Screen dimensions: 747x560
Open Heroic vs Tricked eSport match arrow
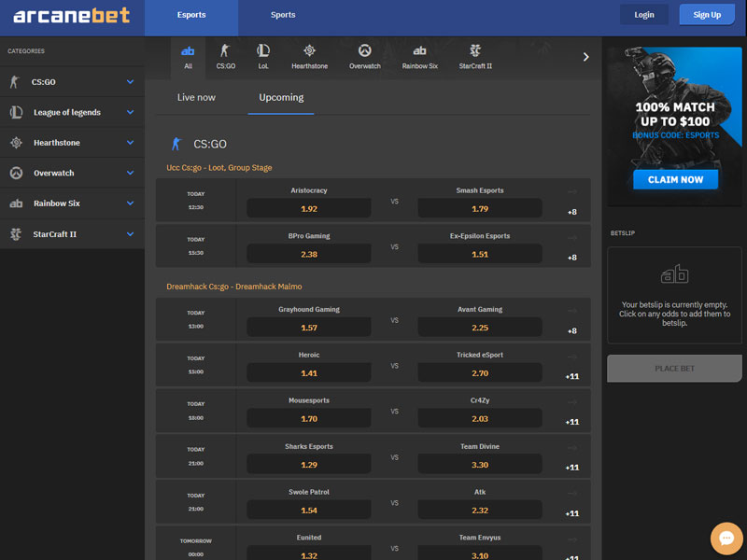572,357
